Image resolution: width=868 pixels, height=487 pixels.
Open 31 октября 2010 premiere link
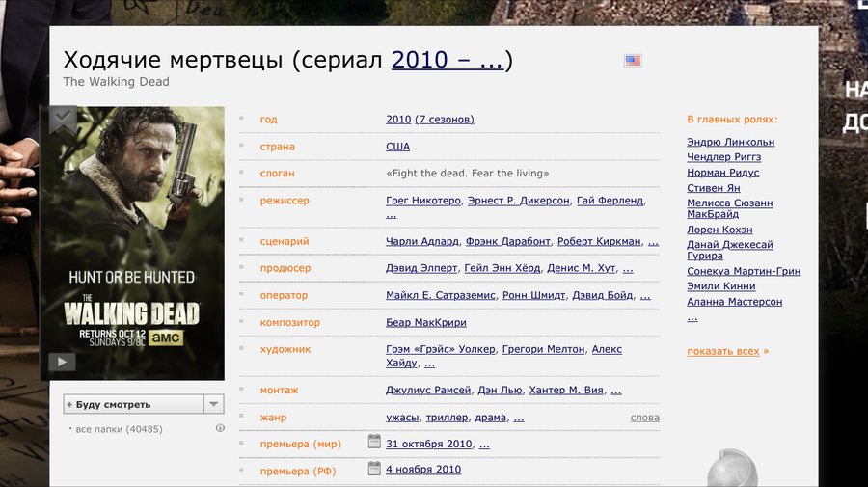pyautogui.click(x=429, y=444)
